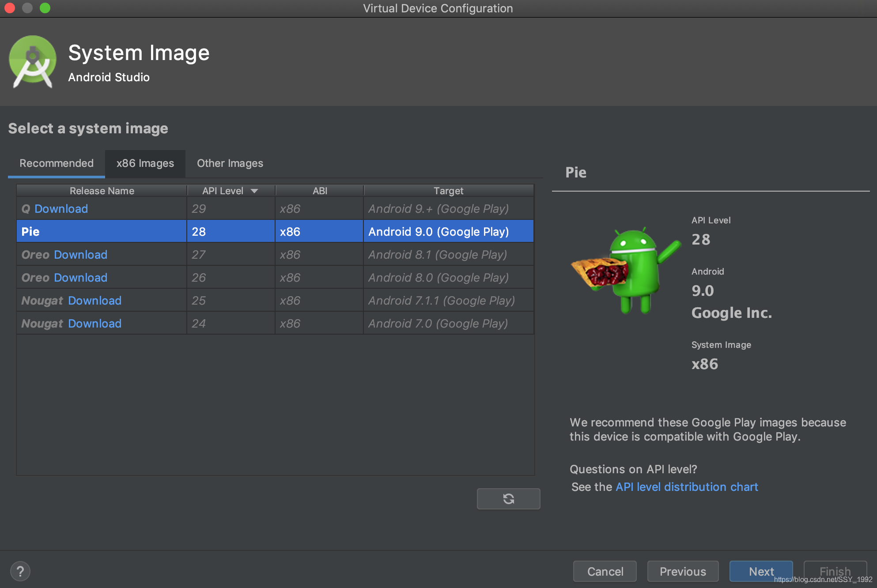Go back with the Previous button
This screenshot has height=588, width=877.
click(x=683, y=571)
